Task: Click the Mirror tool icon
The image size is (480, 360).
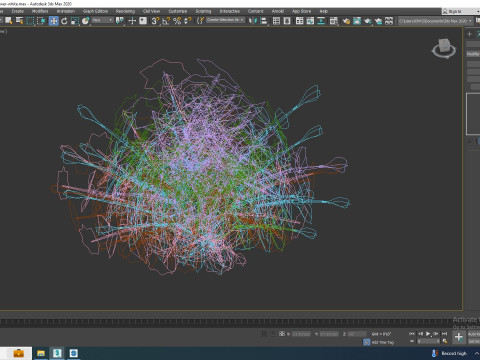Action: point(253,21)
